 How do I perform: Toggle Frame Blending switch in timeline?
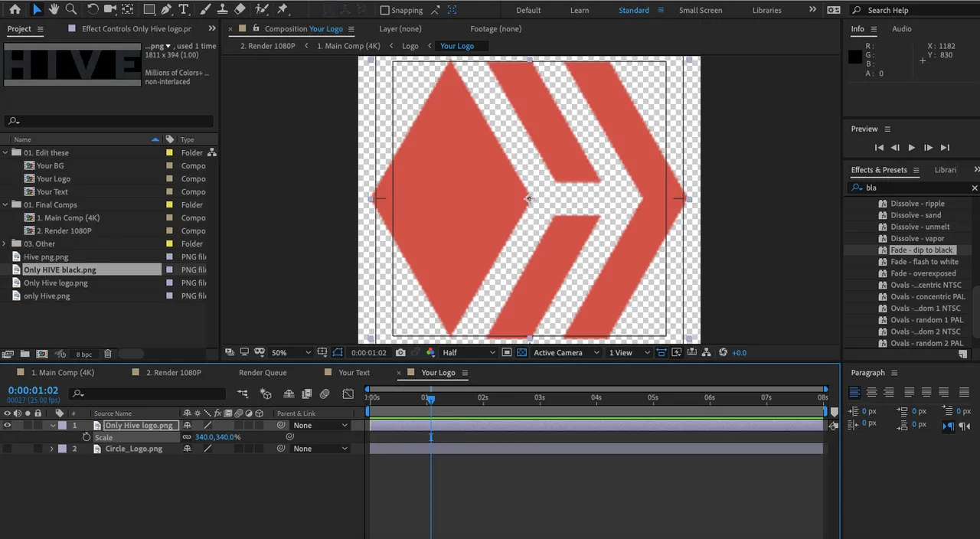tap(307, 394)
